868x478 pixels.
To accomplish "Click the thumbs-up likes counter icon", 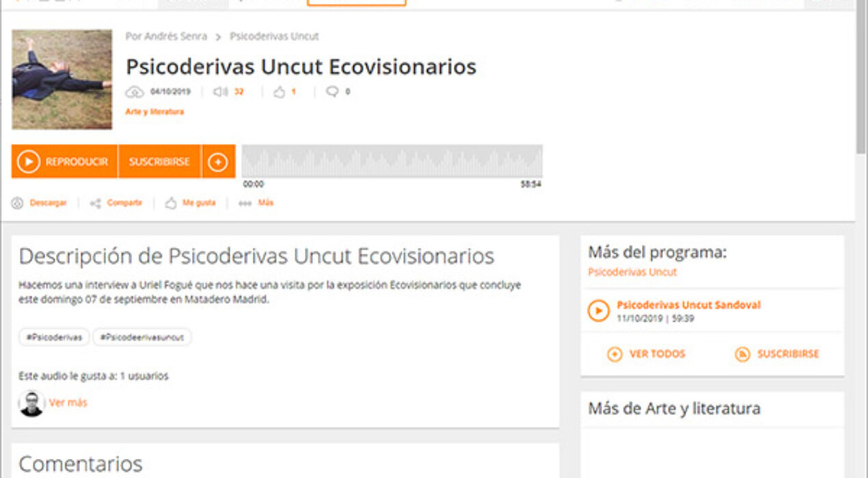I will click(279, 92).
